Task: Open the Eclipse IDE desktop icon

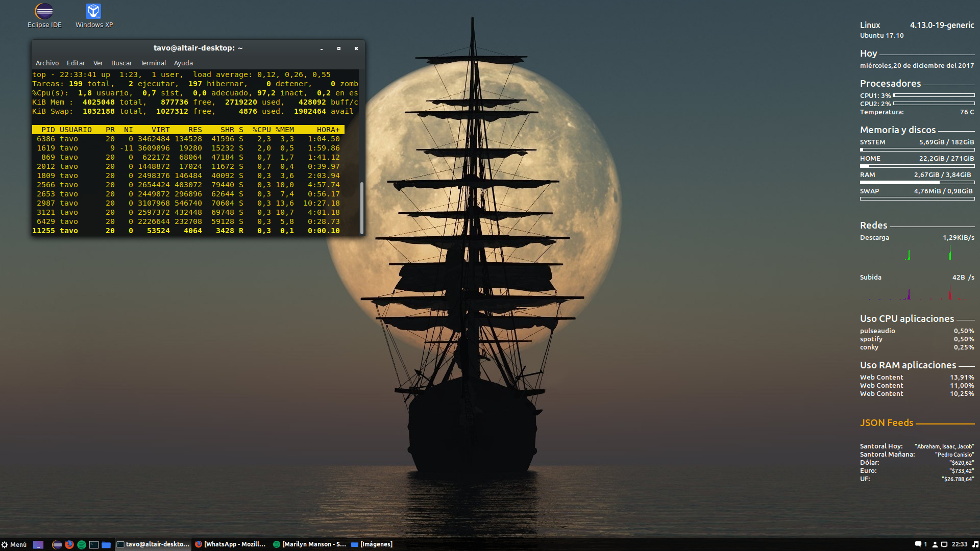Action: coord(44,12)
